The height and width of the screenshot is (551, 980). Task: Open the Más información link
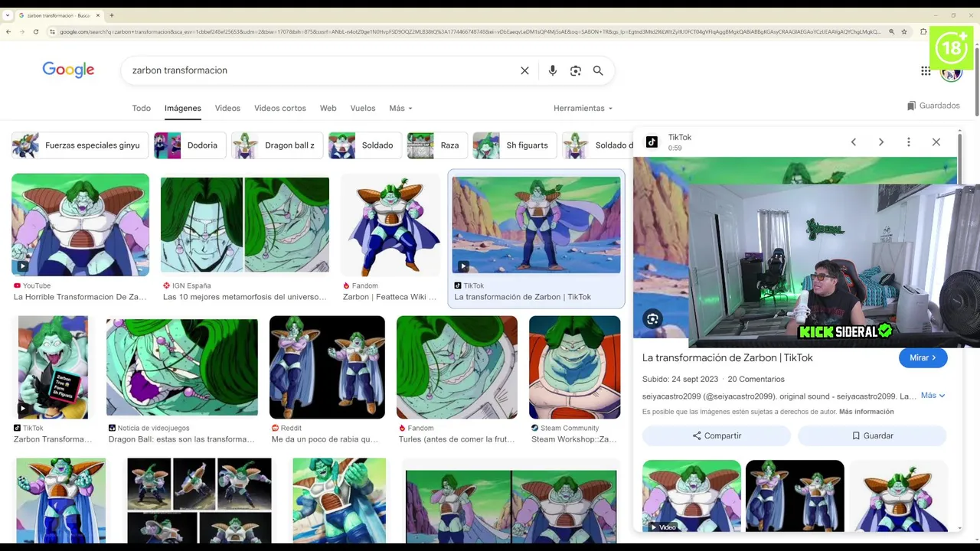[867, 412]
